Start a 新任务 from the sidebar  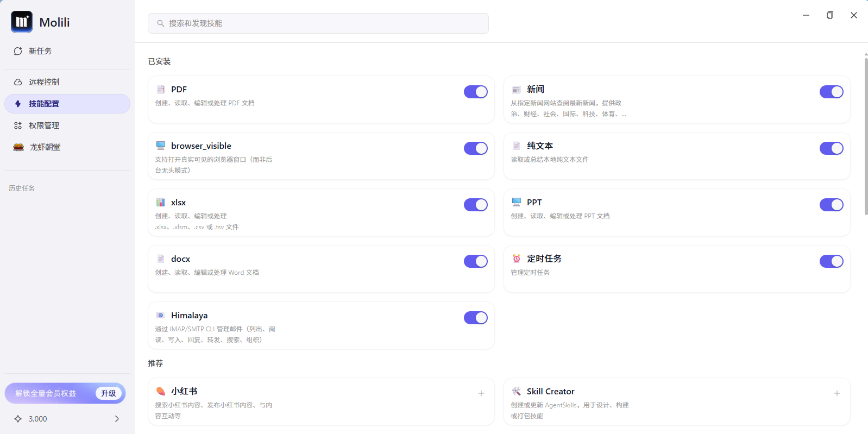pyautogui.click(x=40, y=51)
